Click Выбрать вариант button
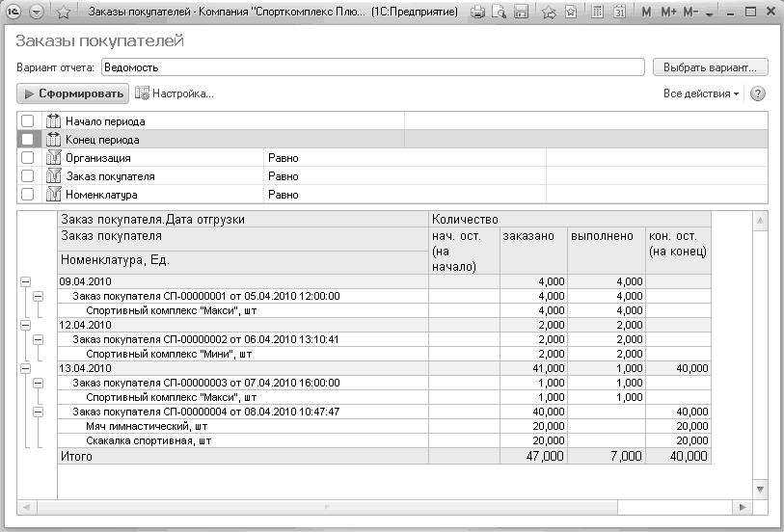 710,67
